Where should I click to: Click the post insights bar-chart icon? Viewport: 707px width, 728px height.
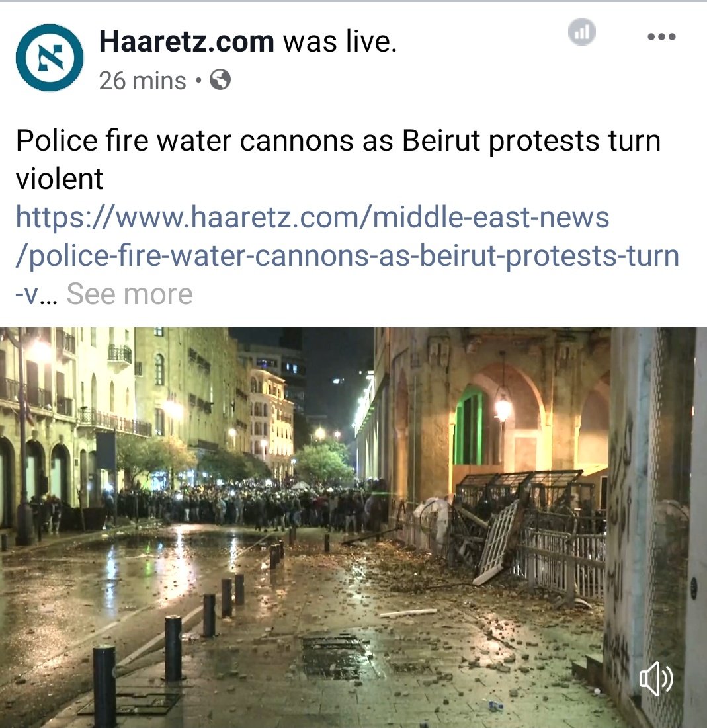[581, 32]
